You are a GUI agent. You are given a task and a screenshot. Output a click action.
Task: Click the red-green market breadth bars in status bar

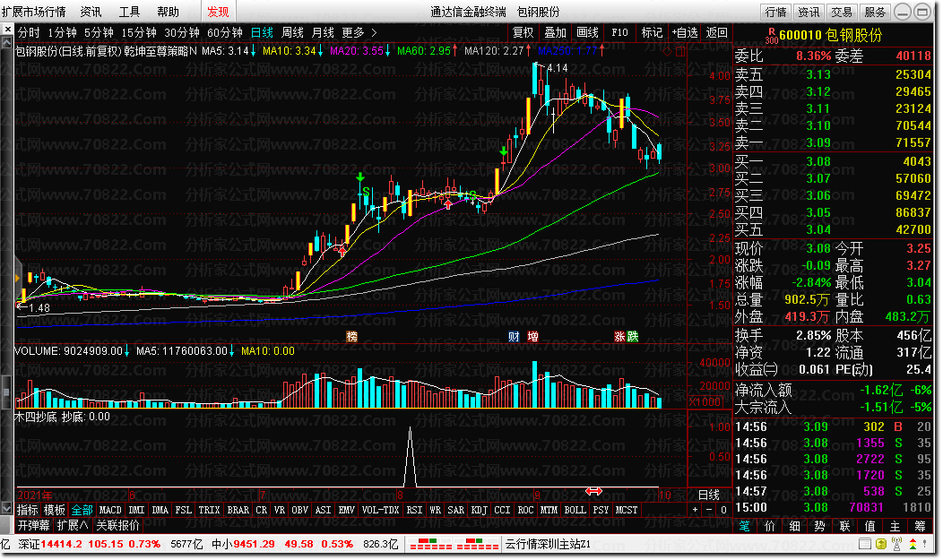click(453, 545)
